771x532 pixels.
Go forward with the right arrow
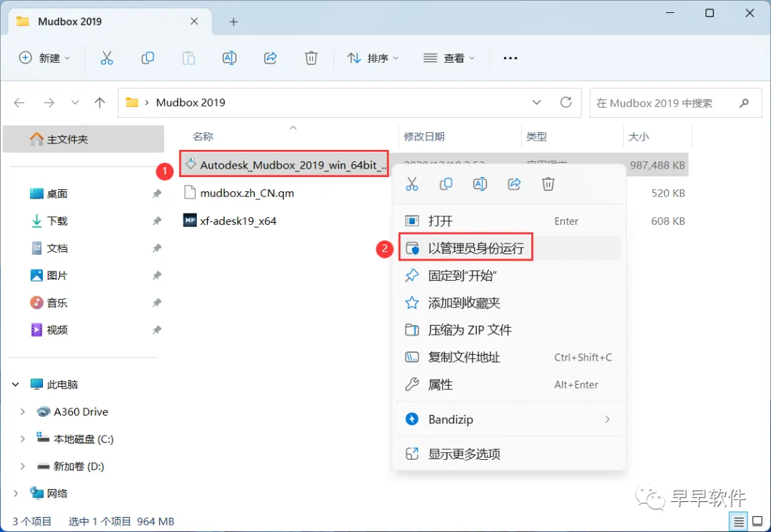tap(49, 103)
